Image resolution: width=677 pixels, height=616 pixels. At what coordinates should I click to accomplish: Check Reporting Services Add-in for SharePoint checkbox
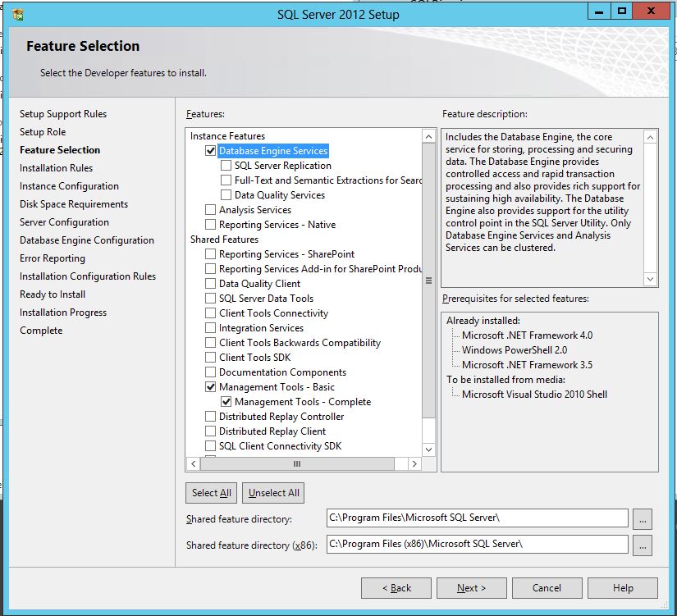[x=210, y=269]
